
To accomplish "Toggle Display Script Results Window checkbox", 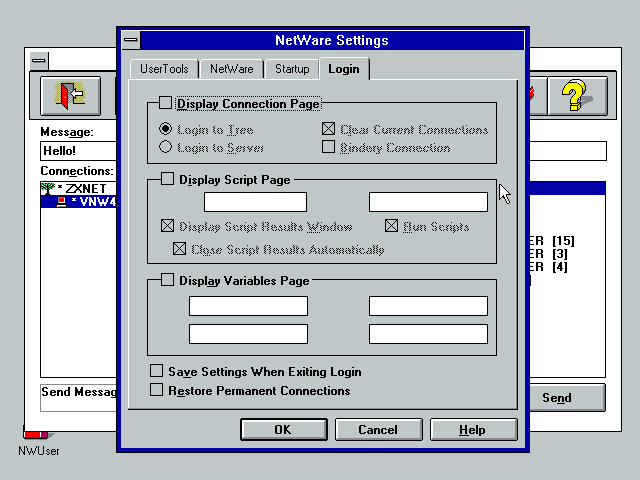I will point(167,226).
